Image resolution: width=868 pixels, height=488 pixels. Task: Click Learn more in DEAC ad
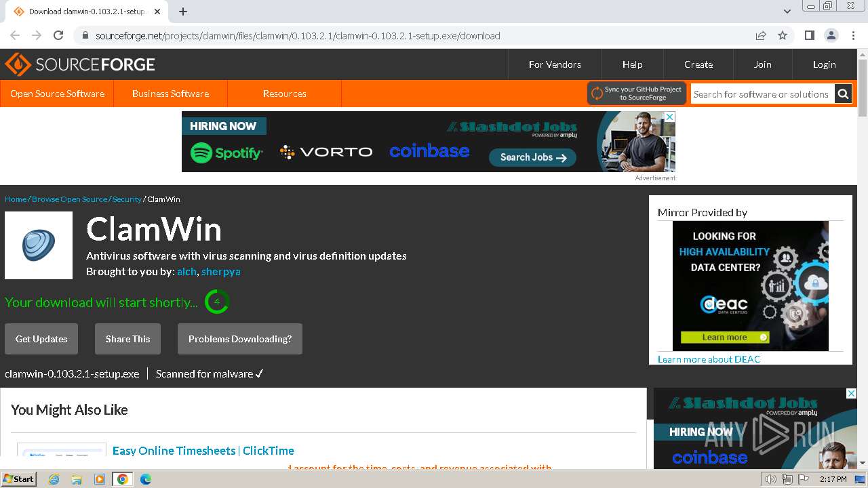click(725, 337)
